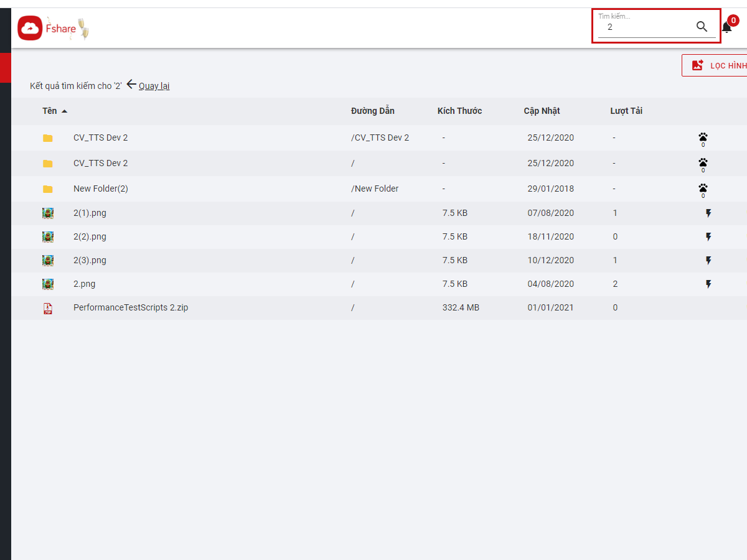Click folder icon of New Folder(2)
The height and width of the screenshot is (560, 747).
point(48,189)
